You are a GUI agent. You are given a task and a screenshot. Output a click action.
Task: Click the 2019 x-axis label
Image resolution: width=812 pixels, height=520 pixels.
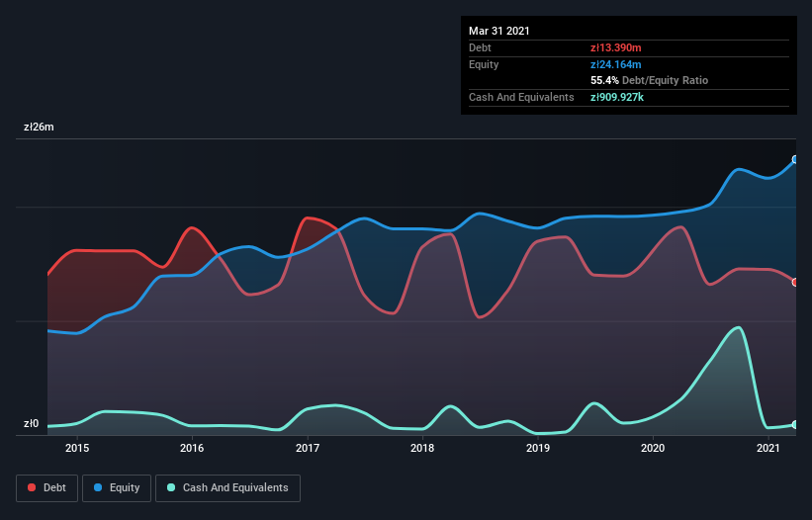tap(537, 448)
